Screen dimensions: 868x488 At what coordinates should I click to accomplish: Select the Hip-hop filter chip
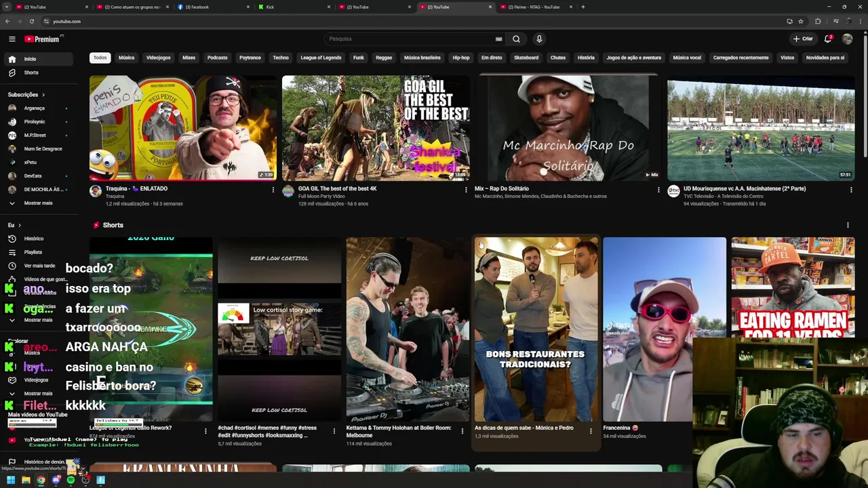click(461, 58)
